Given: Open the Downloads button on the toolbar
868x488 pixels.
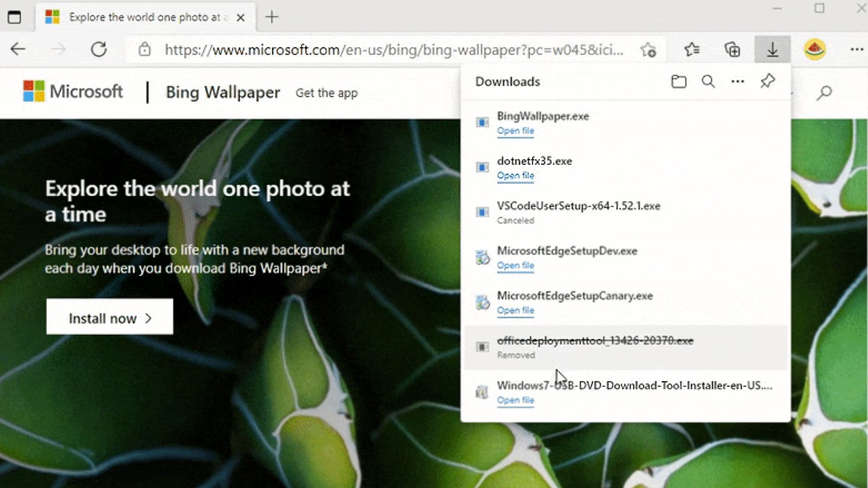Looking at the screenshot, I should [x=772, y=49].
